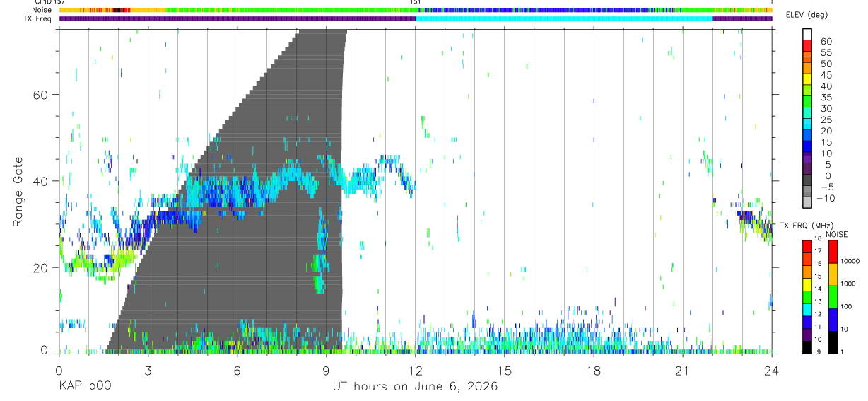Click the 'KAP b00' radar beam label
The width and height of the screenshot is (868, 401).
tap(85, 387)
